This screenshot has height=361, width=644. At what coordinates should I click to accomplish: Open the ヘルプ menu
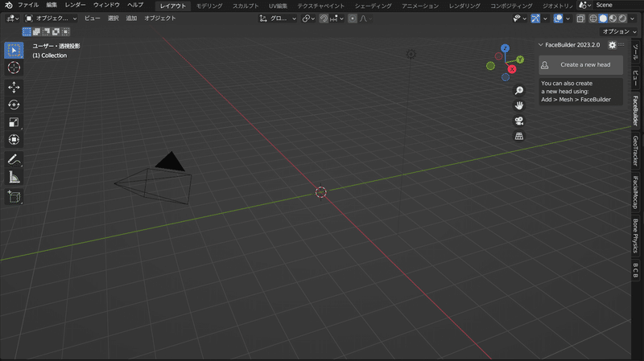135,6
